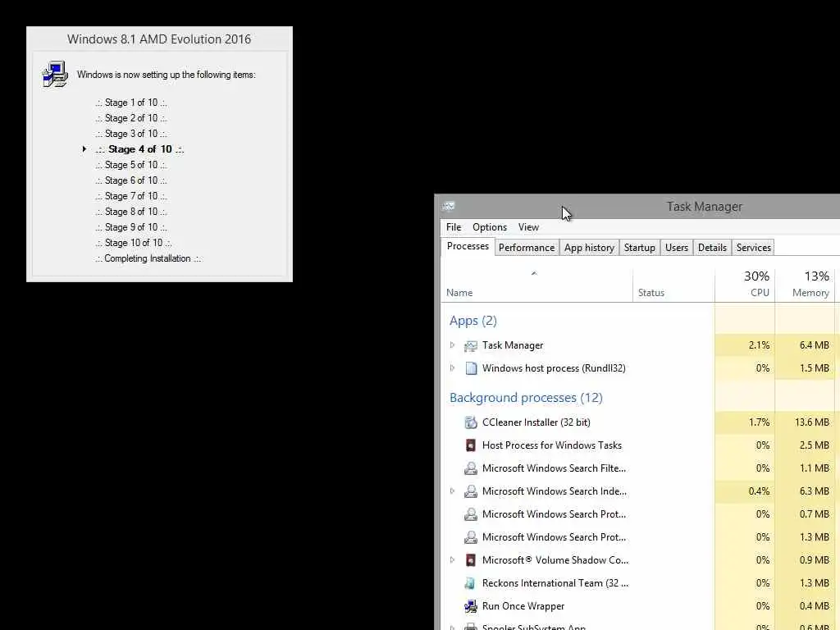The width and height of the screenshot is (840, 630).
Task: Click the Host Process for Windows Tasks icon
Action: click(470, 445)
